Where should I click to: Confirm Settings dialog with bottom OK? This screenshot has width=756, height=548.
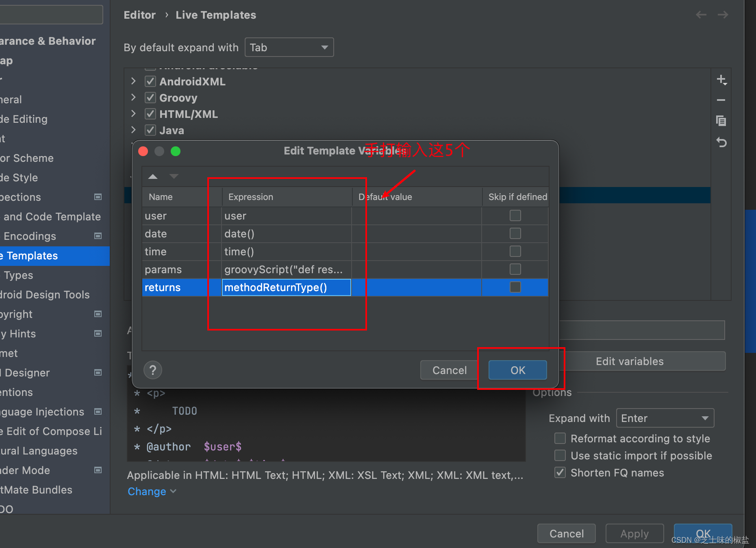click(x=703, y=533)
